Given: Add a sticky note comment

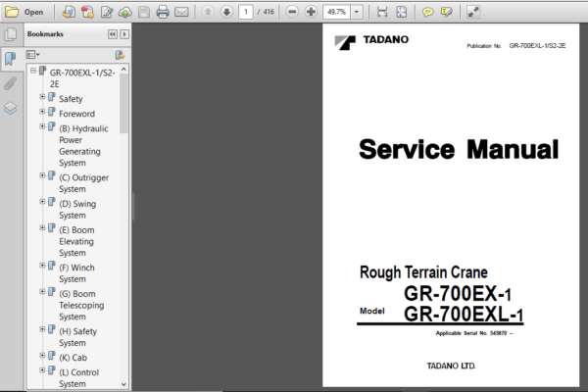Looking at the screenshot, I should point(427,13).
